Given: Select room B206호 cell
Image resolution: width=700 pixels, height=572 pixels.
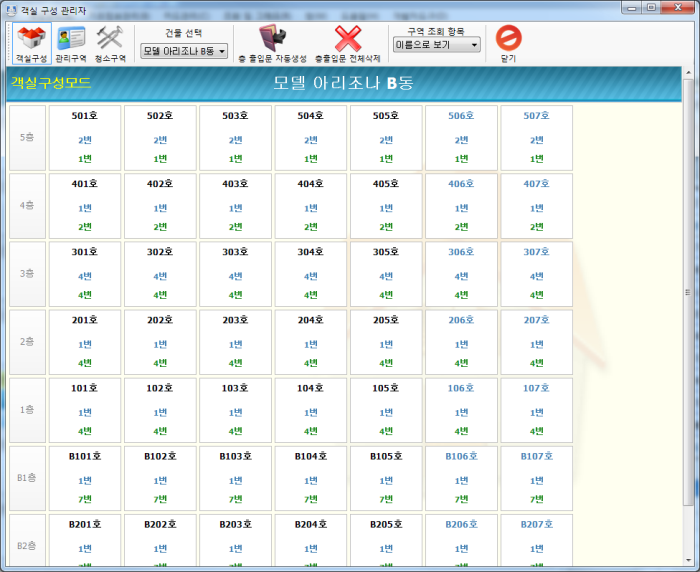Looking at the screenshot, I should tap(461, 540).
